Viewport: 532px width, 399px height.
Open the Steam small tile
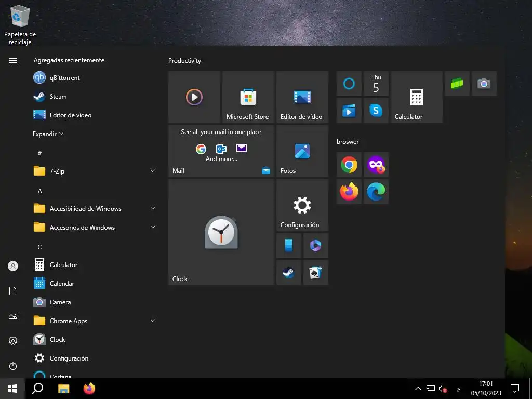tap(289, 273)
